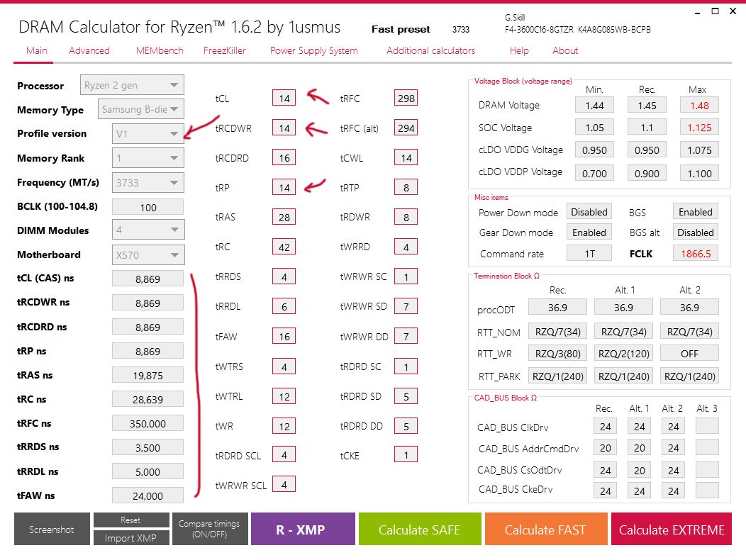Open the Advanced tab
746x560 pixels.
89,50
